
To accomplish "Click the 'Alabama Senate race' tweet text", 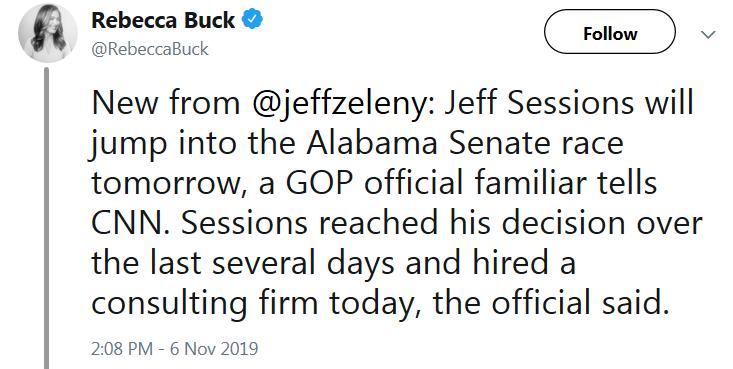I will pos(465,143).
